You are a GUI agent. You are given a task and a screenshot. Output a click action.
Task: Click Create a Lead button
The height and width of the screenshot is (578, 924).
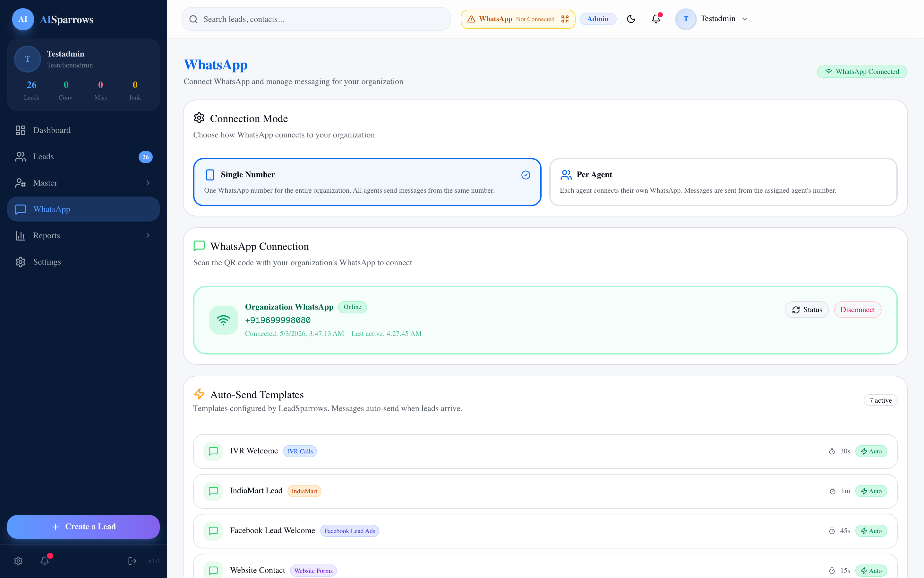pos(83,527)
